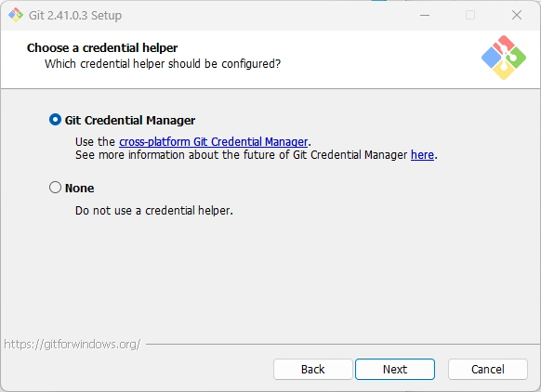Image resolution: width=541 pixels, height=392 pixels.
Task: Click the gitforwindows.org URL text
Action: click(73, 344)
